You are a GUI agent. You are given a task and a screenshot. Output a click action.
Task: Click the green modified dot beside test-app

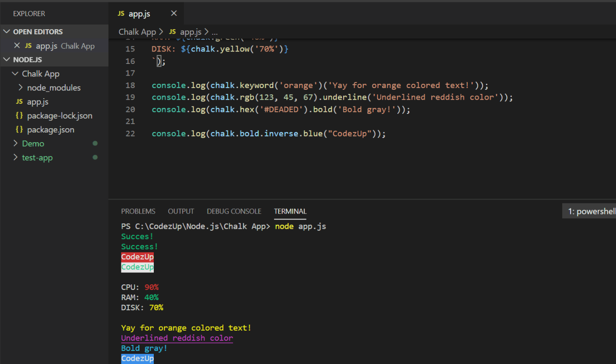[95, 157]
